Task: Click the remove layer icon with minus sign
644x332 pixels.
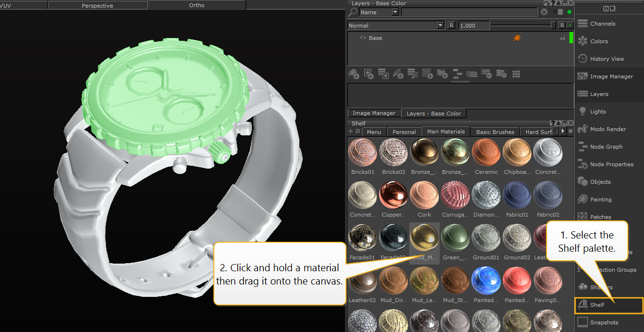Action: (486, 74)
